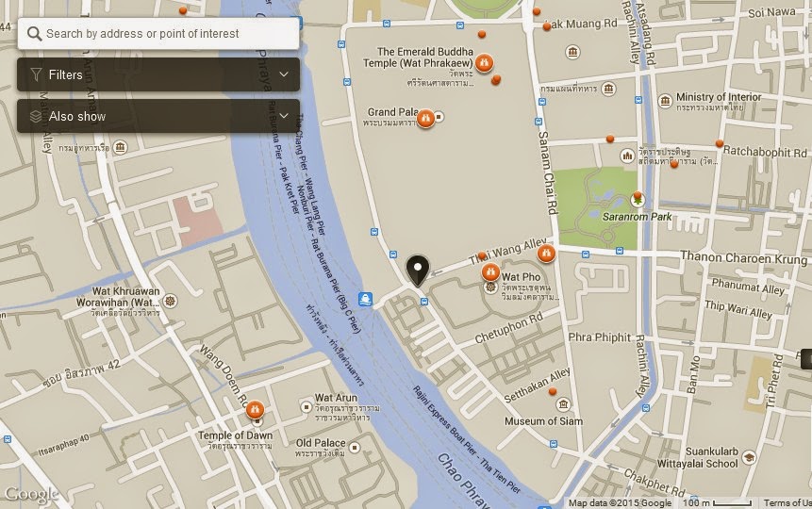This screenshot has height=509, width=812.
Task: Select the Emerald Buddha Temple orange marker
Action: pyautogui.click(x=484, y=62)
